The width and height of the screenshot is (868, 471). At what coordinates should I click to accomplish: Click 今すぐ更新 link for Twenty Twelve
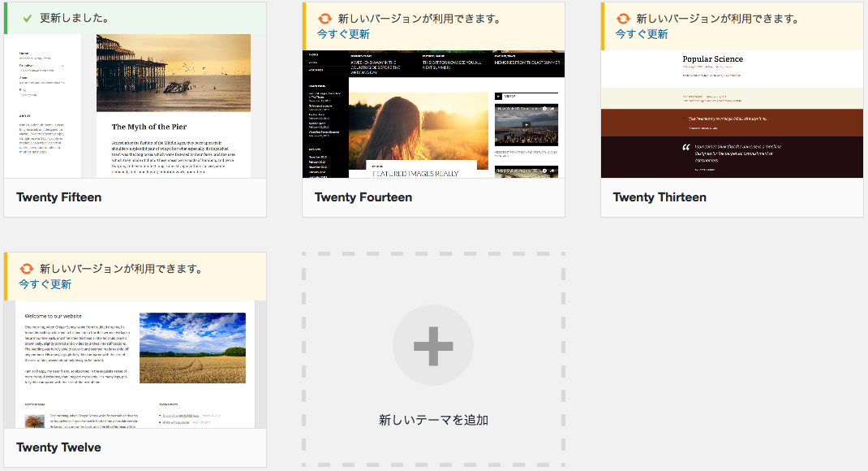tap(45, 284)
